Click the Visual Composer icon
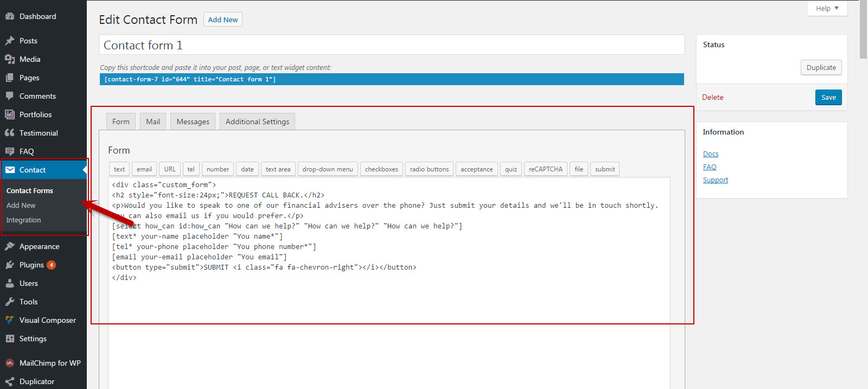Screen dimensions: 868x389 [10, 320]
